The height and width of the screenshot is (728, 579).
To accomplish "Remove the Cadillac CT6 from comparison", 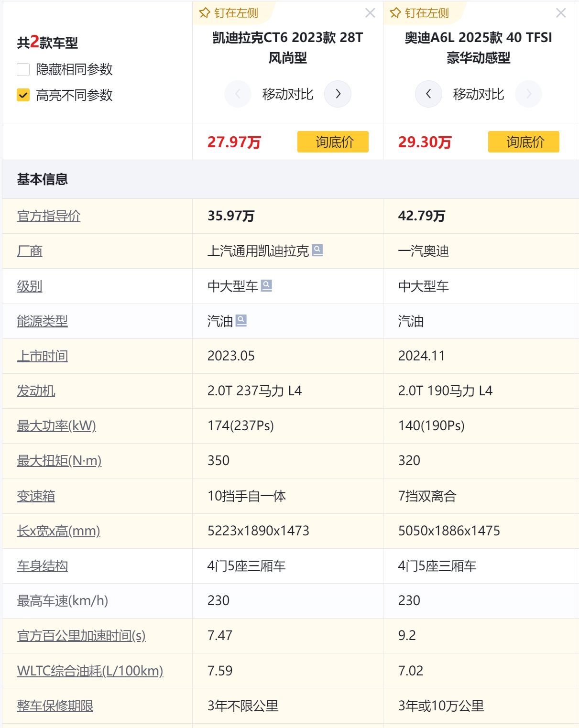I will point(370,13).
